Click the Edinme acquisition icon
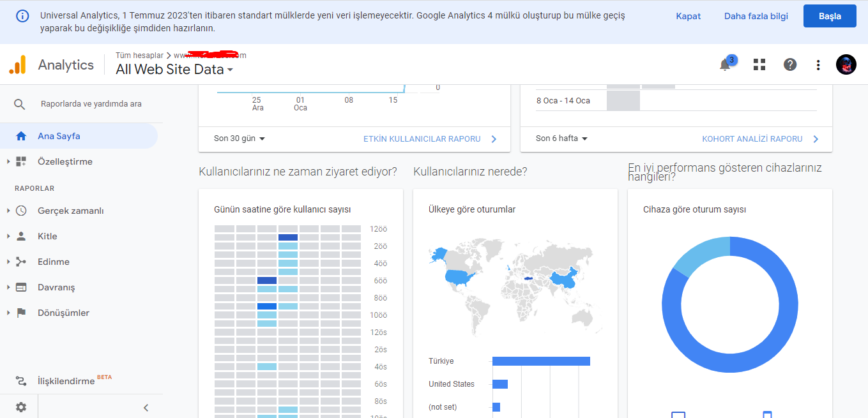 (21, 262)
